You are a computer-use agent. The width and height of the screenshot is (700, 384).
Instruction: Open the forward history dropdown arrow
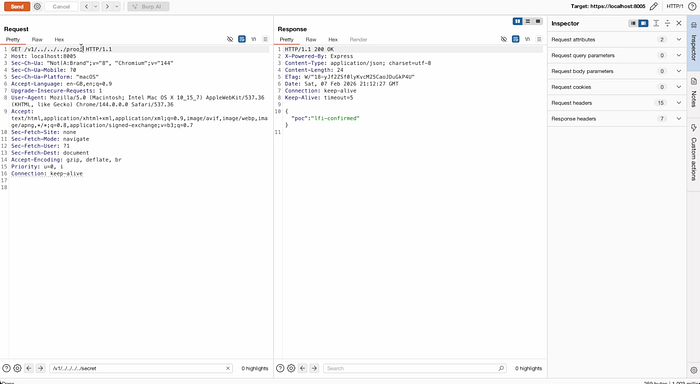click(x=117, y=7)
